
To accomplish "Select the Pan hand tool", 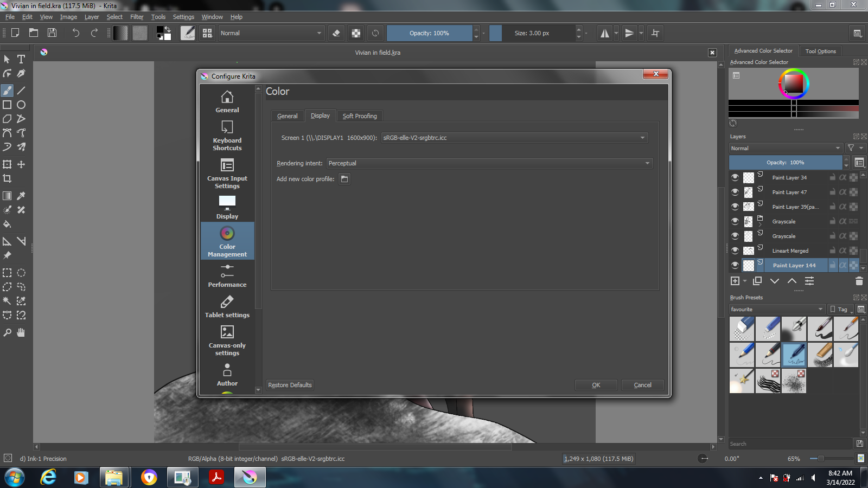I will click(x=21, y=332).
